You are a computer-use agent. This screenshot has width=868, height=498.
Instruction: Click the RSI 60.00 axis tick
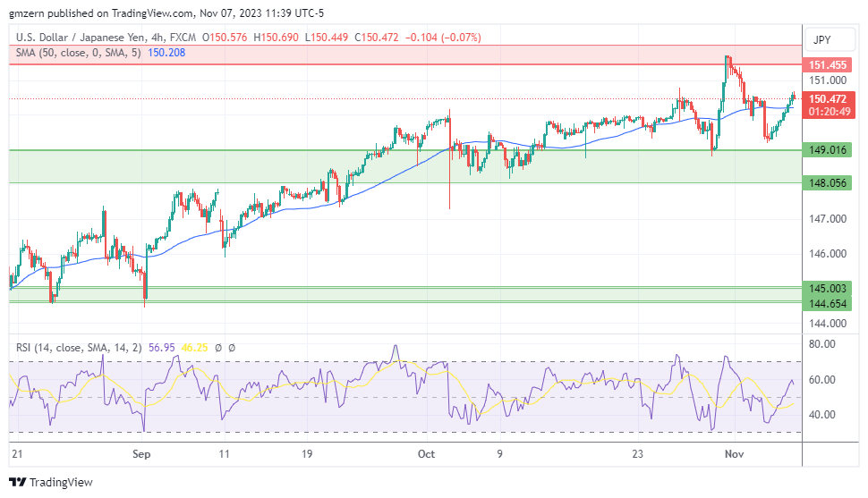click(822, 380)
